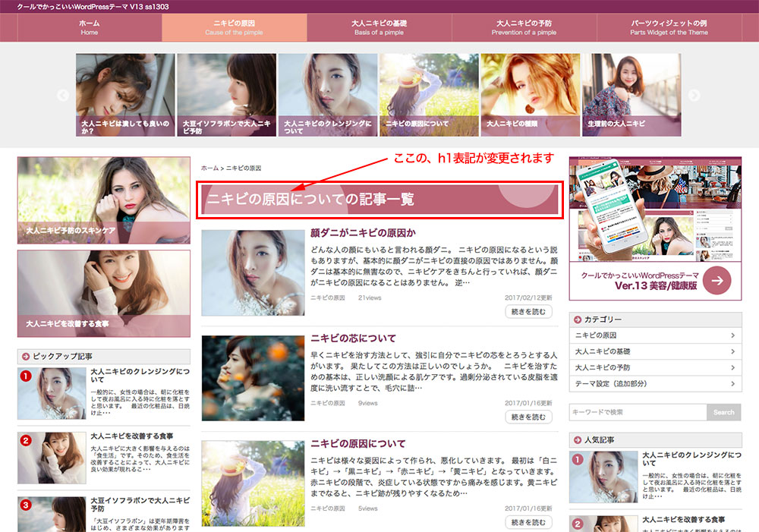759x532 pixels.
Task: Click 続きを読む for ニキビの芯について
Action: tap(528, 417)
